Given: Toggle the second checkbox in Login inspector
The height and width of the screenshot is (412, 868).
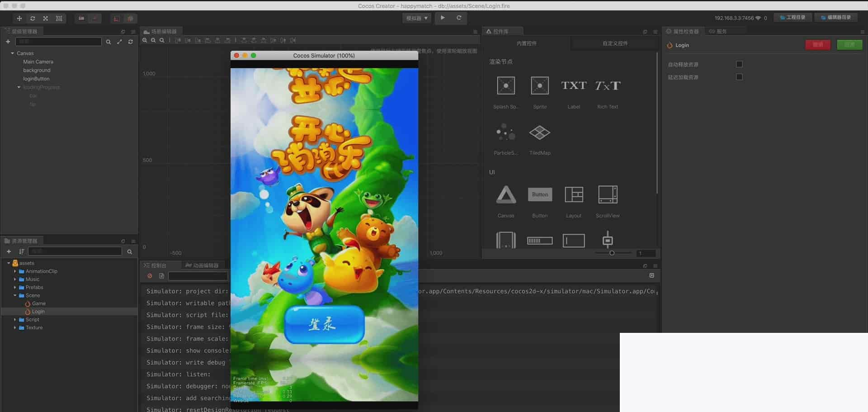Looking at the screenshot, I should 739,77.
